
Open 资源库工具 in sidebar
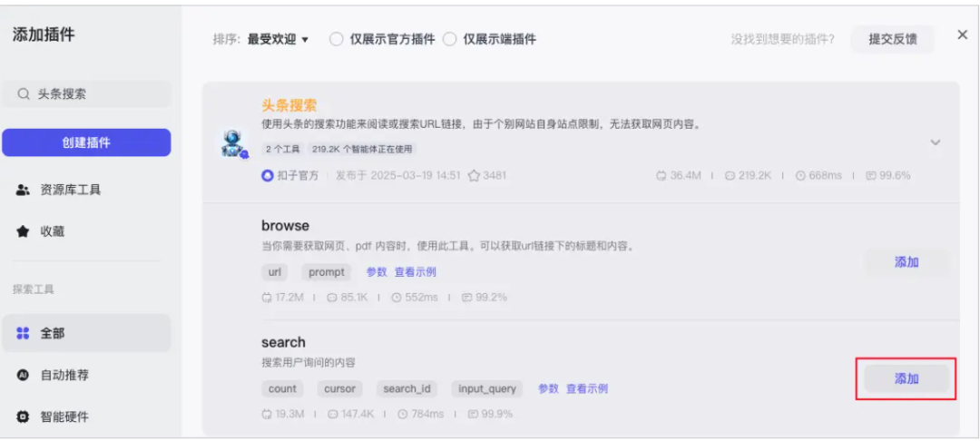click(x=86, y=190)
